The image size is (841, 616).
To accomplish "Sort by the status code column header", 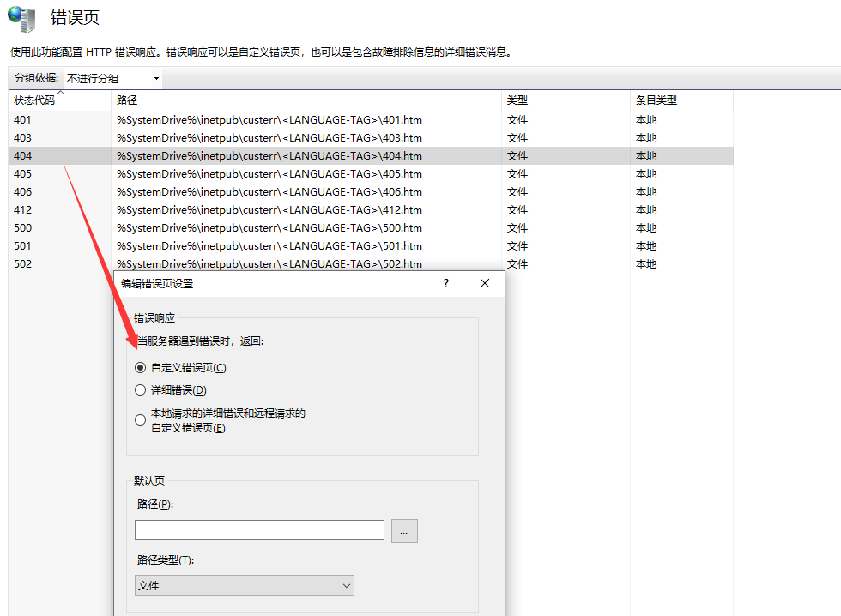I will [34, 100].
